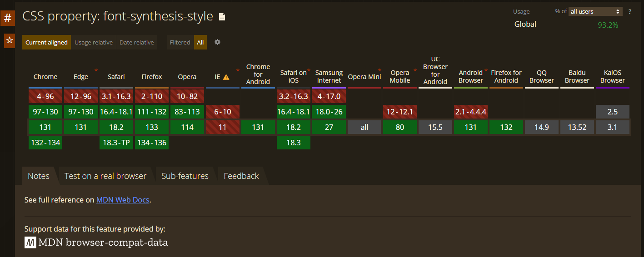Click the Android Browser header
The height and width of the screenshot is (257, 644).
tap(471, 76)
